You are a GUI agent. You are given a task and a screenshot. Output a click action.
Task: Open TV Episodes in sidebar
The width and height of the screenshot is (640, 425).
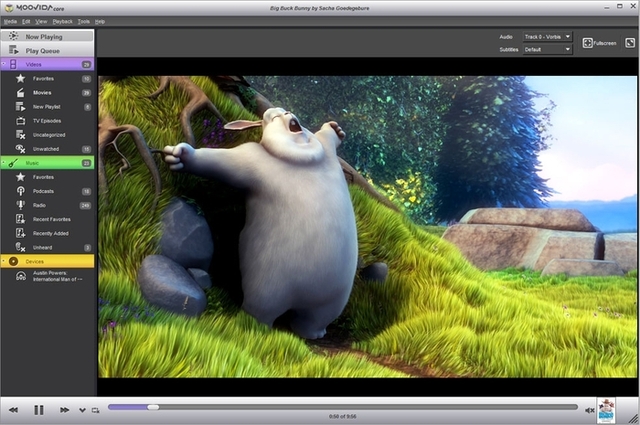(x=47, y=121)
